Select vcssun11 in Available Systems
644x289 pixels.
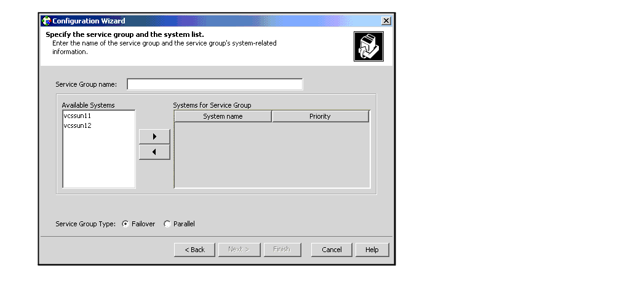pyautogui.click(x=78, y=116)
